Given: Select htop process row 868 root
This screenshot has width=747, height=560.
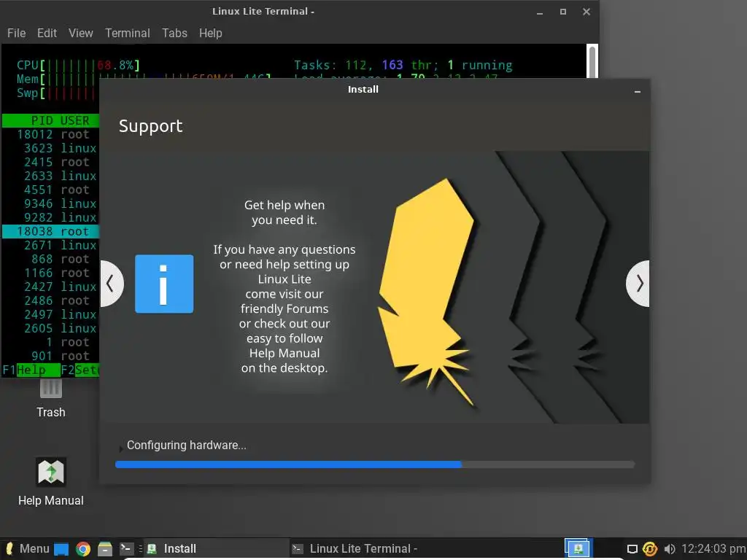Looking at the screenshot, I should pos(50,259).
